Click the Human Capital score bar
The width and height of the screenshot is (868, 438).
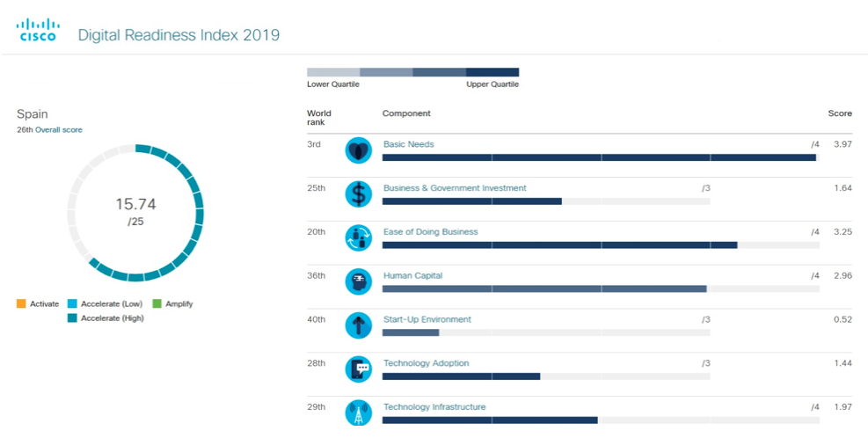[601, 288]
